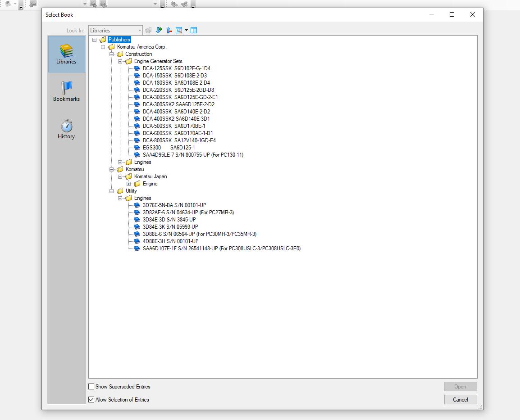Select the DCA-500SSK SA6D170BE-1 book
Screen dimensions: 520x420
[174, 126]
